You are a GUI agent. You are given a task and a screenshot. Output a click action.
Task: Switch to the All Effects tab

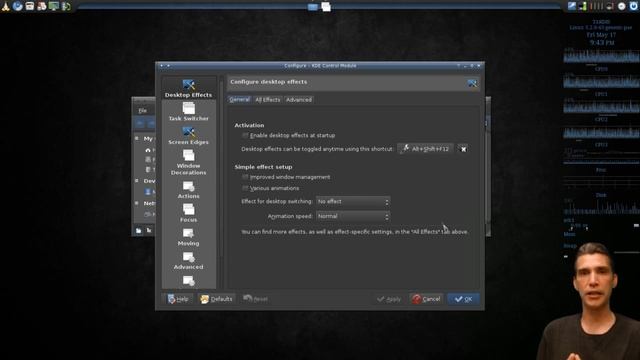(x=268, y=100)
